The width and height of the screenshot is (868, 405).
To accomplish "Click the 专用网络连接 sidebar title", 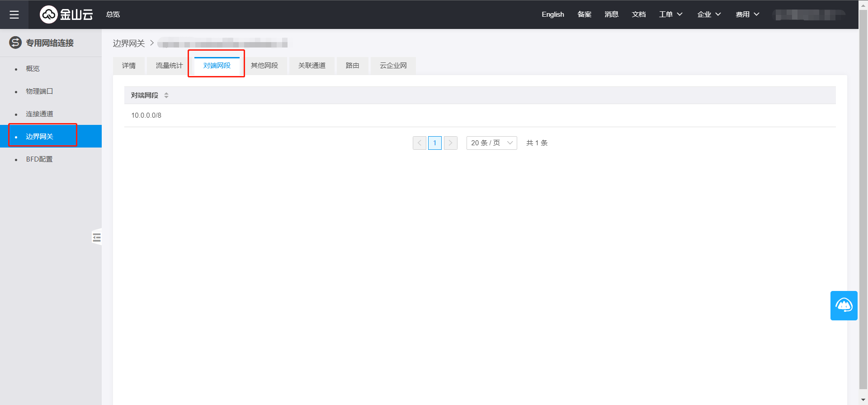I will click(x=50, y=43).
